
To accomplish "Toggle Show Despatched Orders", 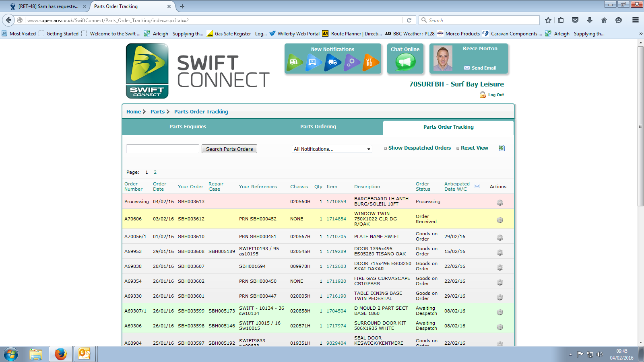I will (x=419, y=148).
